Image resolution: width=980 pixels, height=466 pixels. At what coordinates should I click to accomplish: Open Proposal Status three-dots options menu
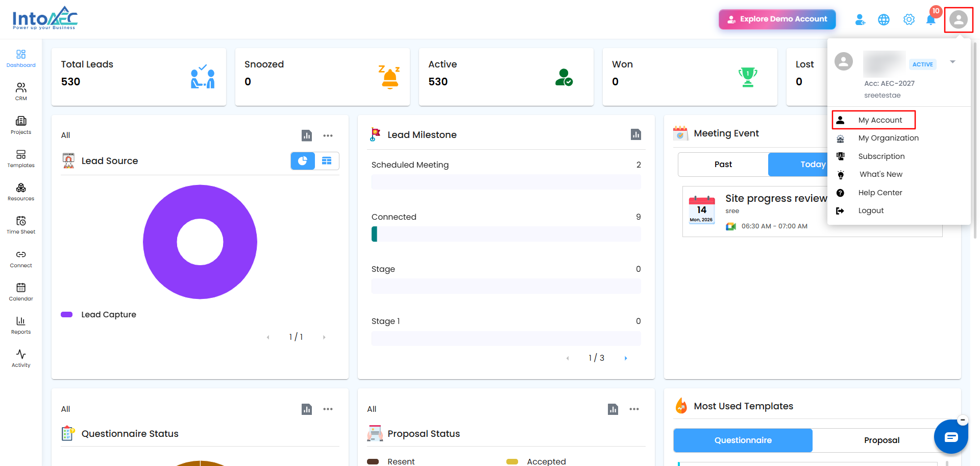pos(634,409)
